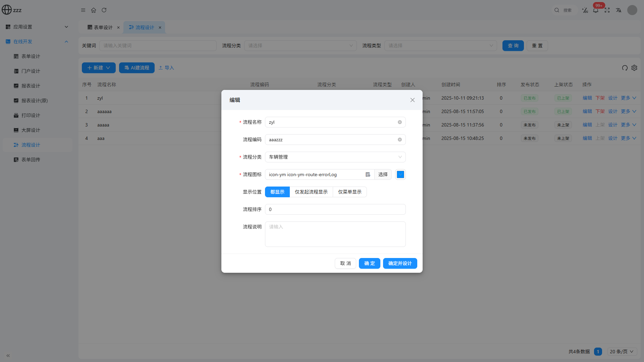Expand the 流程分类 dropdown showing 车辆管理
The height and width of the screenshot is (362, 644).
tap(335, 157)
